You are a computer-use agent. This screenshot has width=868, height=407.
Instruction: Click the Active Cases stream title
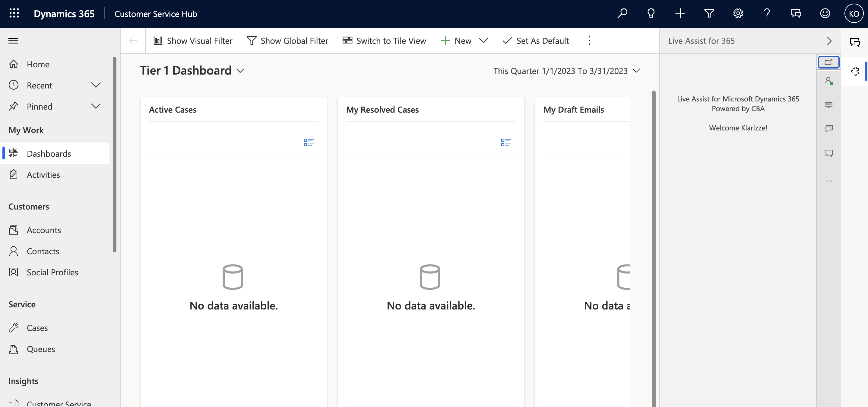point(173,110)
